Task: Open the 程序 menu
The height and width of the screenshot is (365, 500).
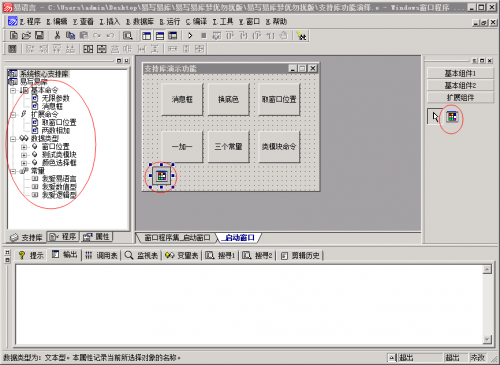Action: coord(30,22)
